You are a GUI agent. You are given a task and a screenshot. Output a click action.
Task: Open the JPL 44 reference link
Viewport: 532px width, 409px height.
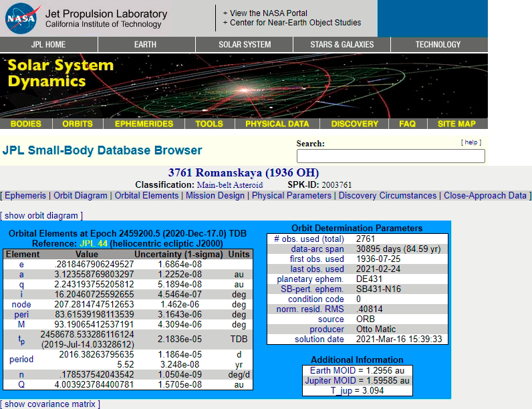pyautogui.click(x=94, y=244)
